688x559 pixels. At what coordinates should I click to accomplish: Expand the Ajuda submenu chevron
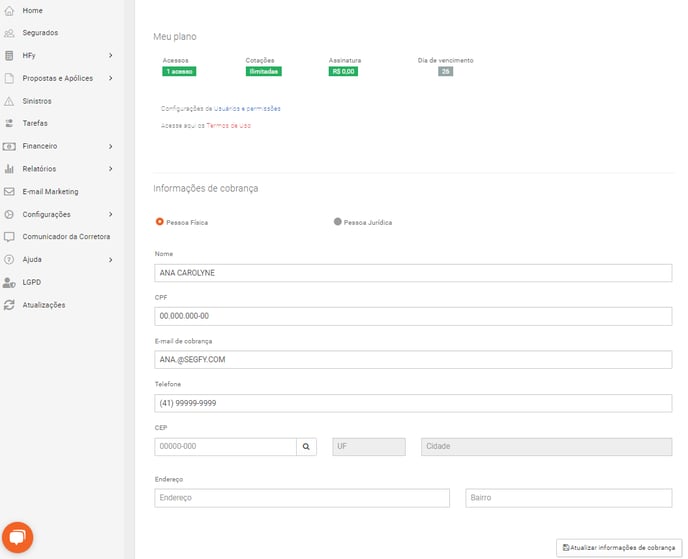(x=111, y=260)
